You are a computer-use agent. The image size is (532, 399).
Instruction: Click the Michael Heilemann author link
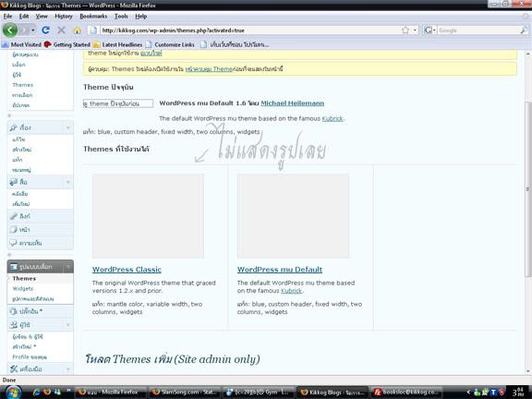pos(292,103)
